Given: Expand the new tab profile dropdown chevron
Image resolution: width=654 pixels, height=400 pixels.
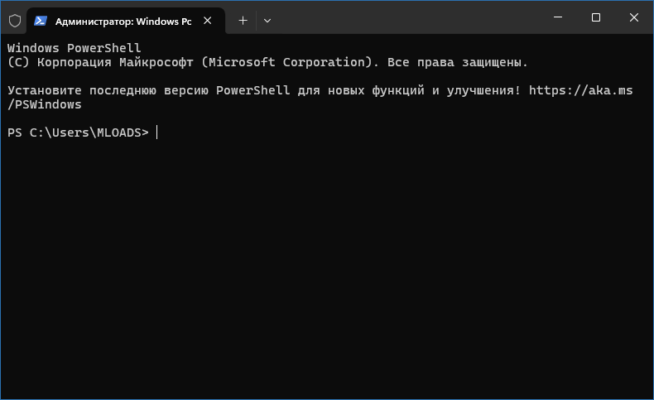Looking at the screenshot, I should (x=267, y=20).
